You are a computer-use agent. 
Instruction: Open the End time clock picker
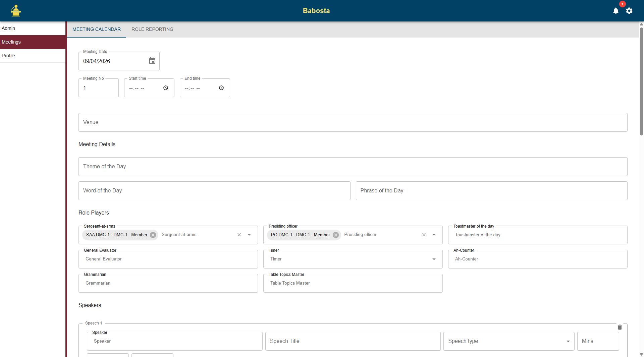click(x=221, y=88)
